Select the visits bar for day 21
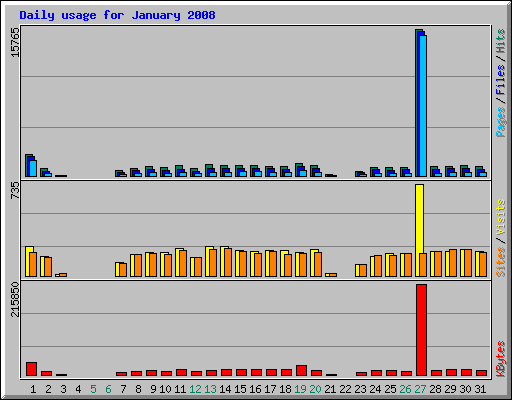512x400 pixels. click(x=327, y=275)
